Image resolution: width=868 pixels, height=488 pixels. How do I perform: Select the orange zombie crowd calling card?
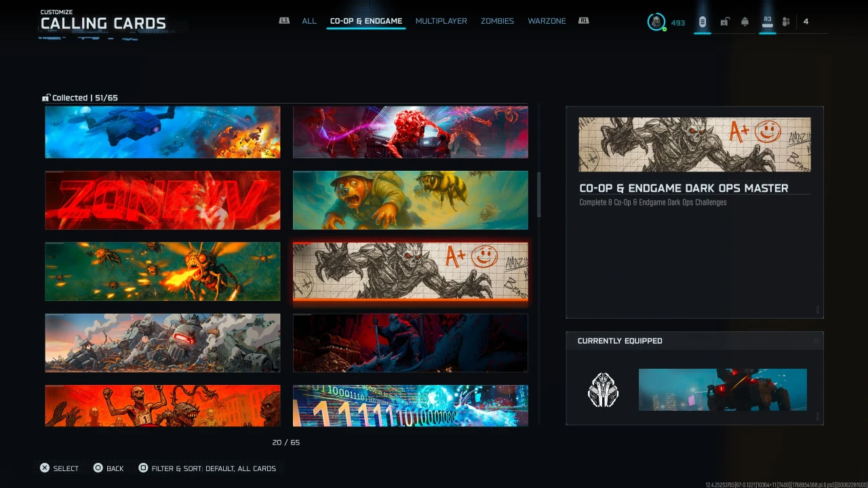click(x=163, y=405)
